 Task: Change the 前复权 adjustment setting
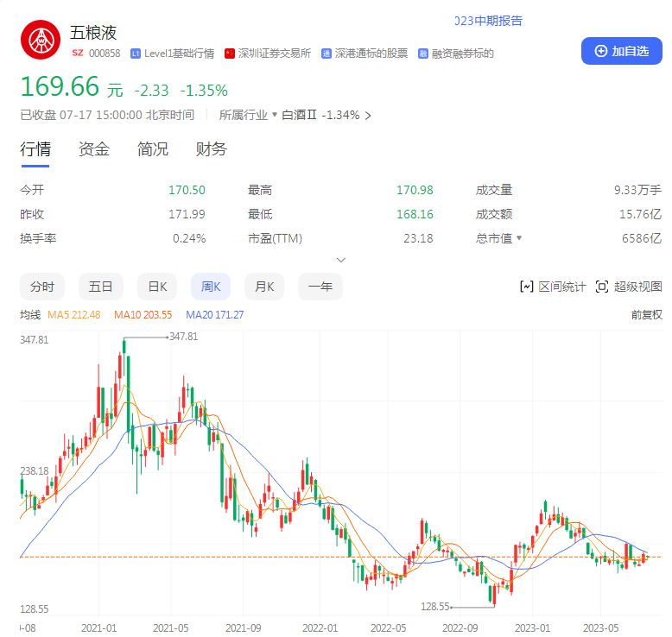click(646, 315)
